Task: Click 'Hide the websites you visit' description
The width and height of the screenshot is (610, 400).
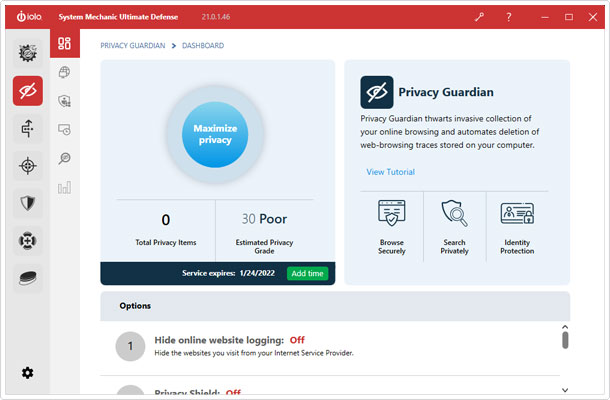Action: point(254,353)
